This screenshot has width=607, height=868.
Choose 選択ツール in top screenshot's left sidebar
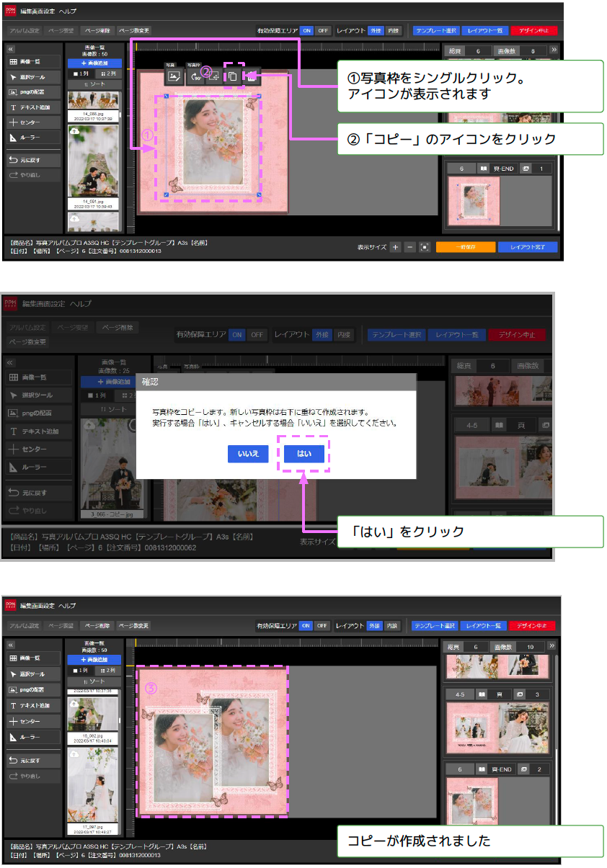[x=33, y=76]
